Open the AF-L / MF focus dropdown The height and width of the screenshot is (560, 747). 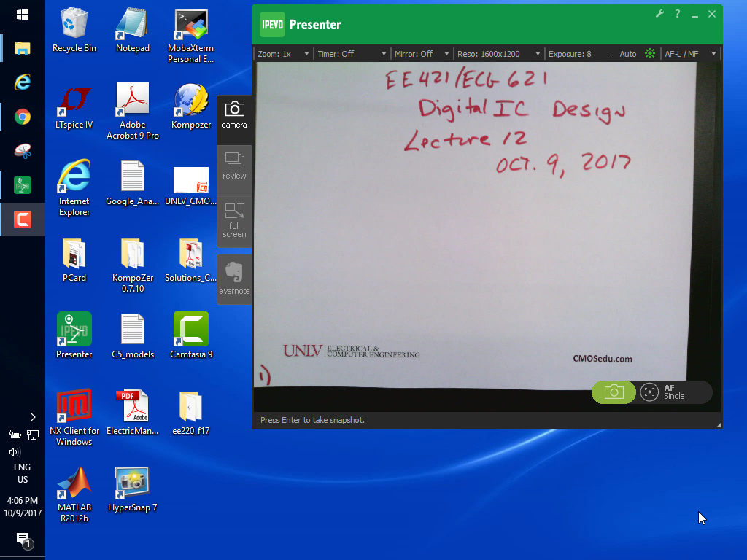pyautogui.click(x=690, y=54)
